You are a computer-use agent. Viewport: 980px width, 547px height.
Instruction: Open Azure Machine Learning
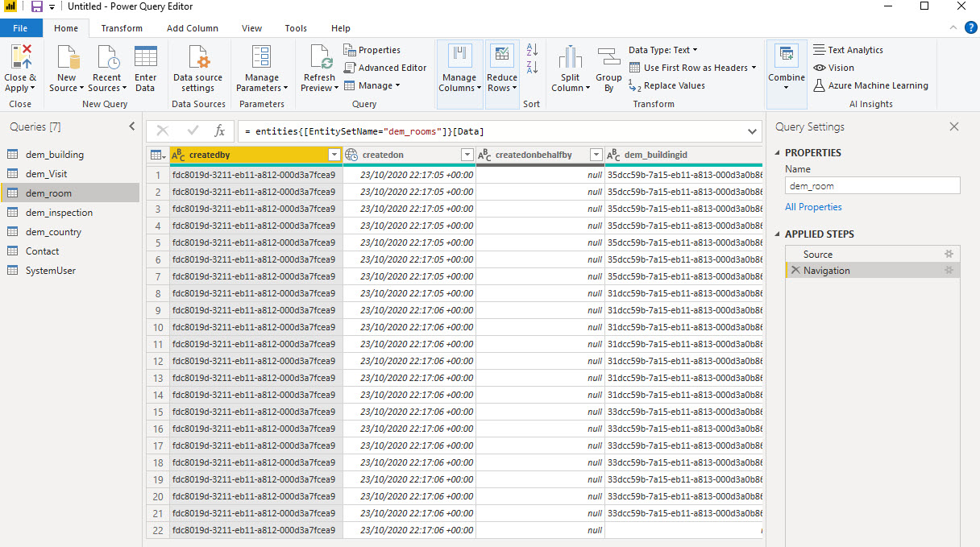[870, 85]
